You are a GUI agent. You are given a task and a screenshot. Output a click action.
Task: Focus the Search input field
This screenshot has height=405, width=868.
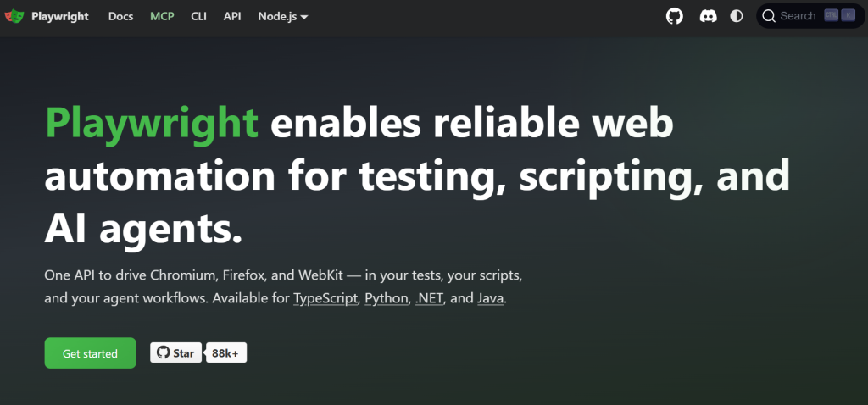(810, 16)
